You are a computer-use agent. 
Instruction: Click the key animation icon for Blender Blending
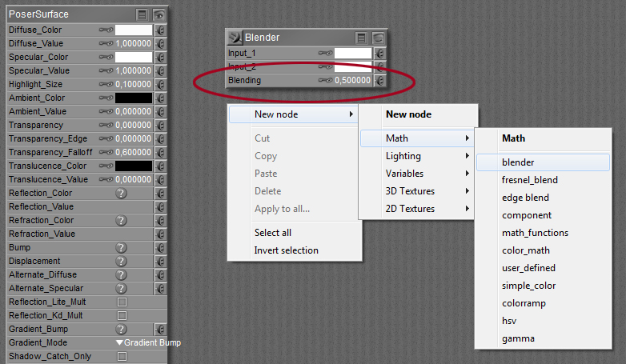pyautogui.click(x=325, y=80)
